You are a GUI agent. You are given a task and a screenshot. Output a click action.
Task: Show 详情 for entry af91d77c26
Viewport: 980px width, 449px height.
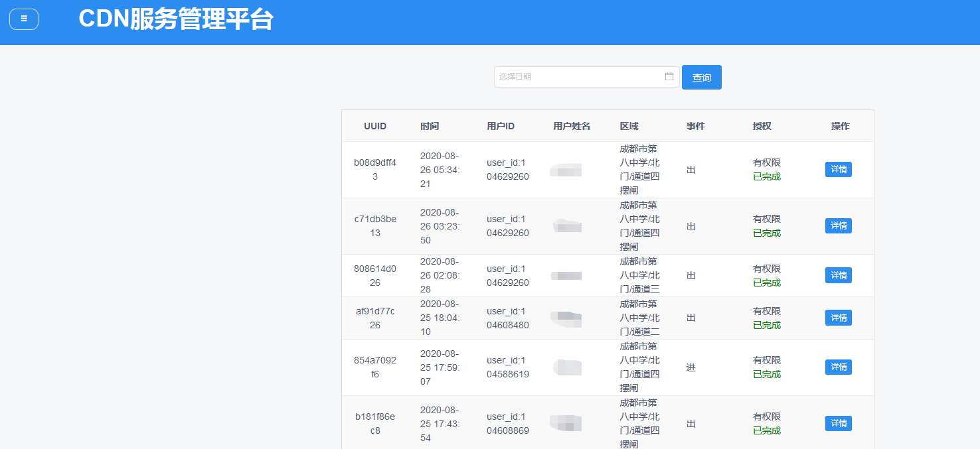tap(838, 318)
